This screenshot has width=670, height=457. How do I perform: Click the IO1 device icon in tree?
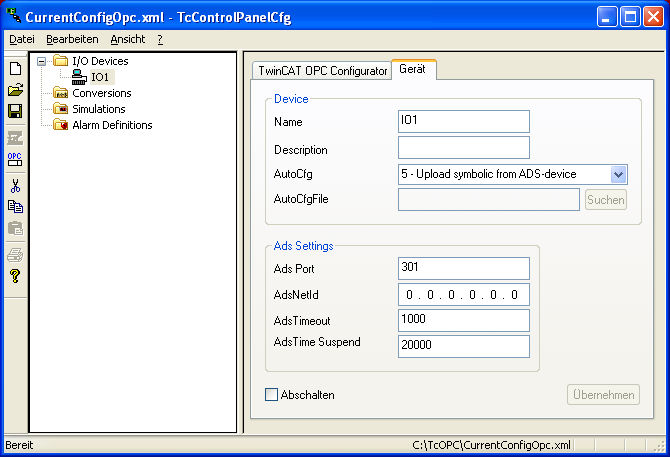(79, 77)
